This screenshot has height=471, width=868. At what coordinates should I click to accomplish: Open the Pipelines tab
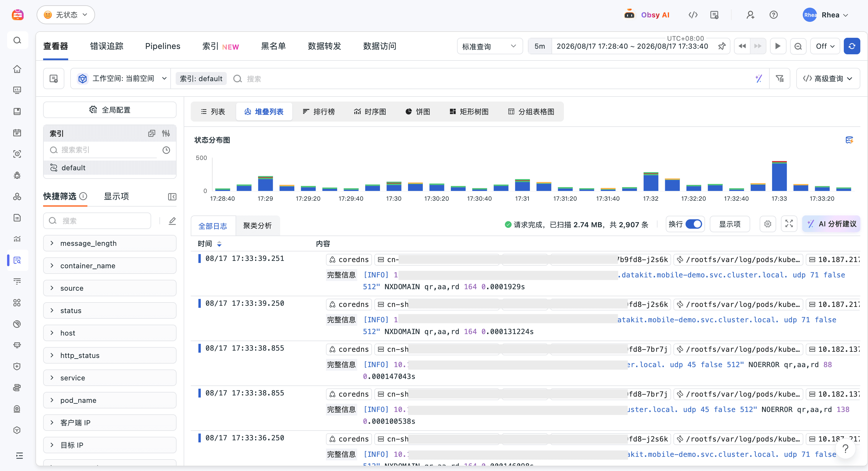[x=162, y=46]
